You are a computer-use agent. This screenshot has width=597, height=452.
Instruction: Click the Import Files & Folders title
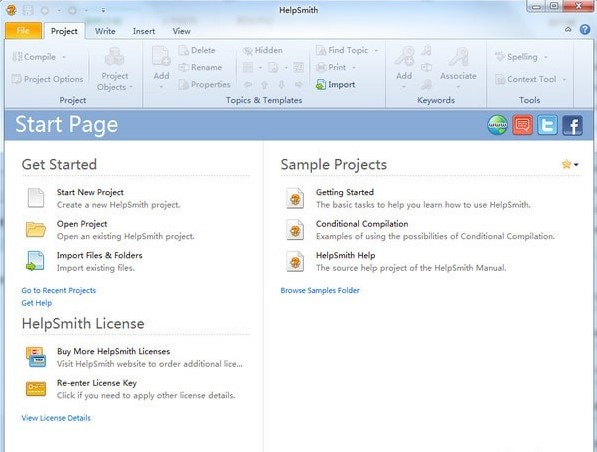(x=99, y=256)
